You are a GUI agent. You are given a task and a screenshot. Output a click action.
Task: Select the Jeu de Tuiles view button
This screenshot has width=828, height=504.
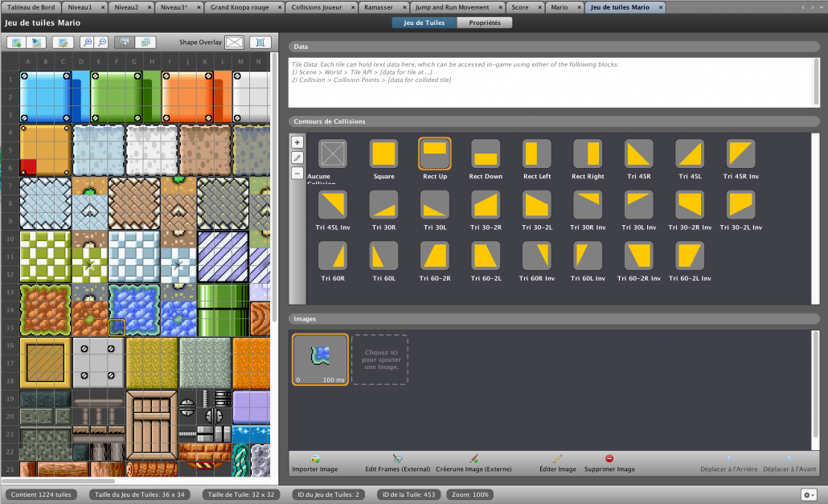point(424,23)
